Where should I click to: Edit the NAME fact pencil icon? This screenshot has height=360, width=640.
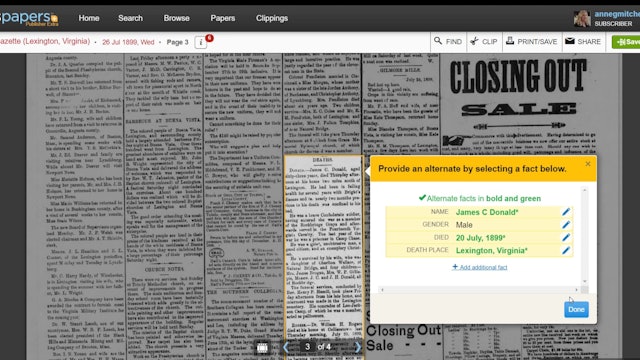point(566,212)
